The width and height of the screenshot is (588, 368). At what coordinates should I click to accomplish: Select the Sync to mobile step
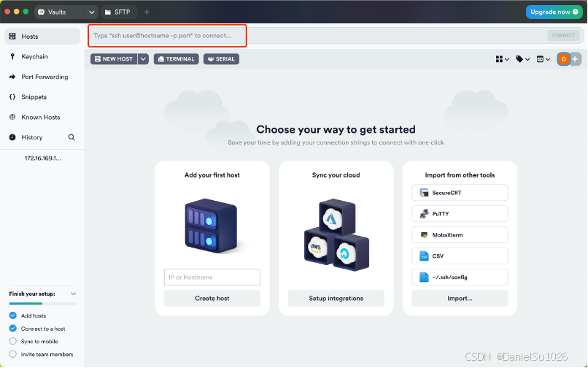click(x=34, y=341)
